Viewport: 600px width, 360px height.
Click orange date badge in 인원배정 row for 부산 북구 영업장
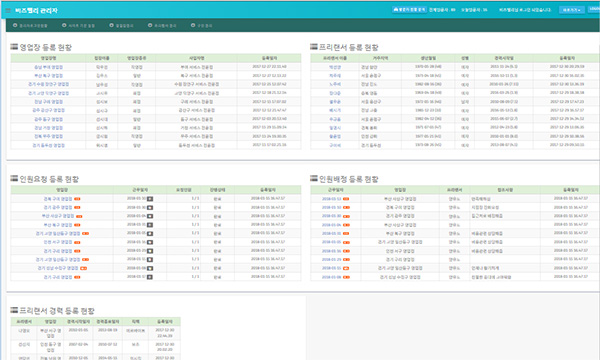coord(346,233)
